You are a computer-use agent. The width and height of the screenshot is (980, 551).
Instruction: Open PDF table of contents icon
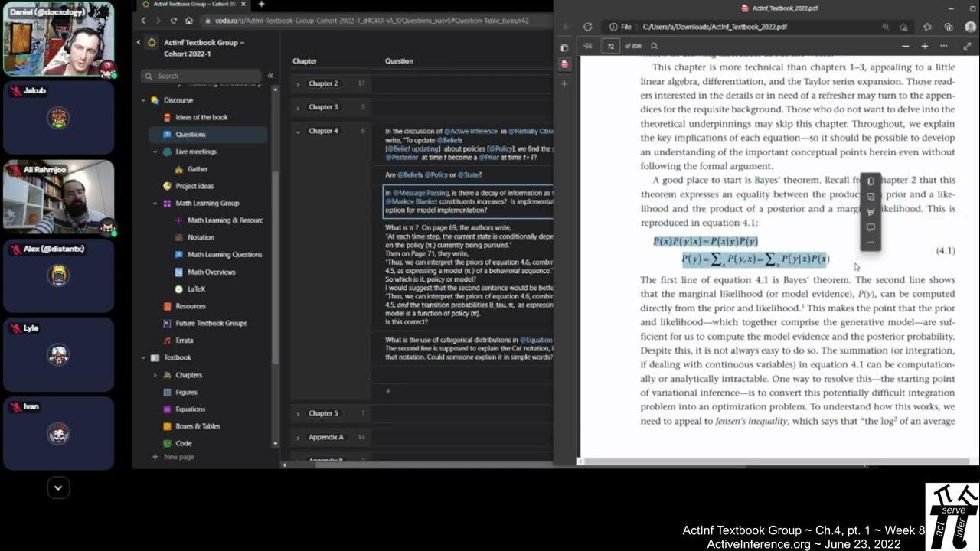point(587,46)
